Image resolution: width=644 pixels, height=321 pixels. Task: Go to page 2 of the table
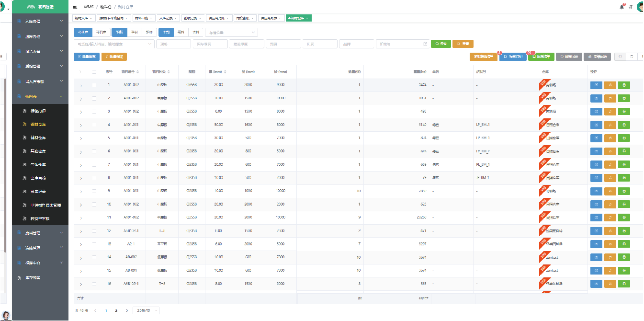116,310
